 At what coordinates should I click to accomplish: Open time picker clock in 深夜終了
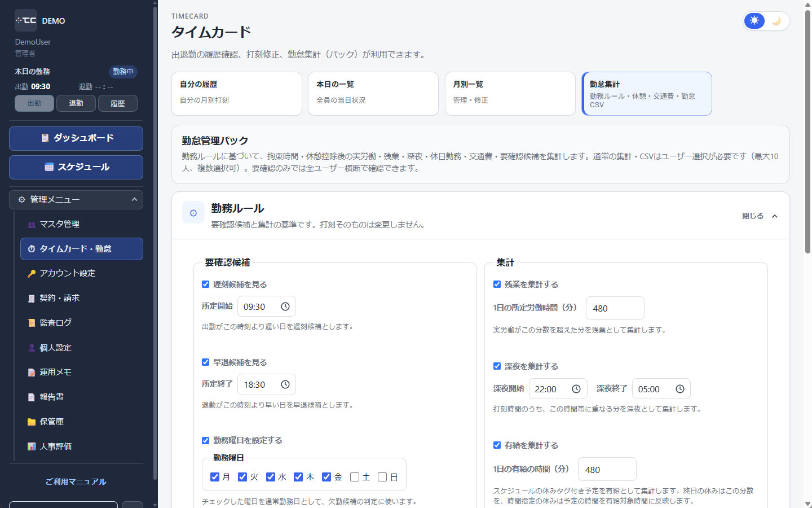(x=680, y=389)
